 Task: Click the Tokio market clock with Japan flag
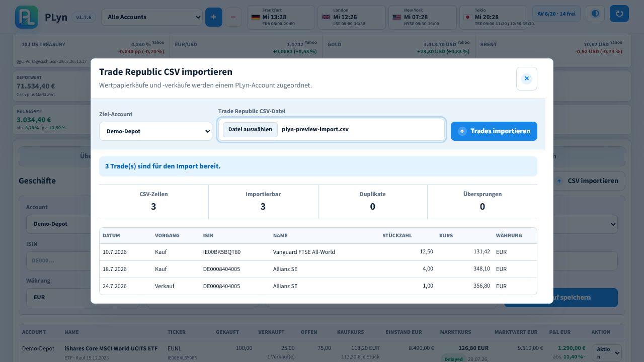(494, 17)
